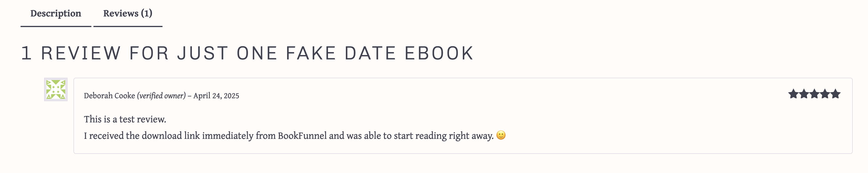Viewport: 868px width, 173px height.
Task: Click the fifth rating star
Action: click(835, 94)
